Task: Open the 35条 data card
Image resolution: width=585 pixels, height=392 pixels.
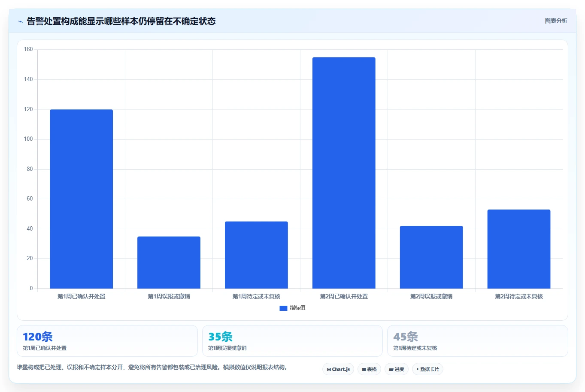Action: 292,341
